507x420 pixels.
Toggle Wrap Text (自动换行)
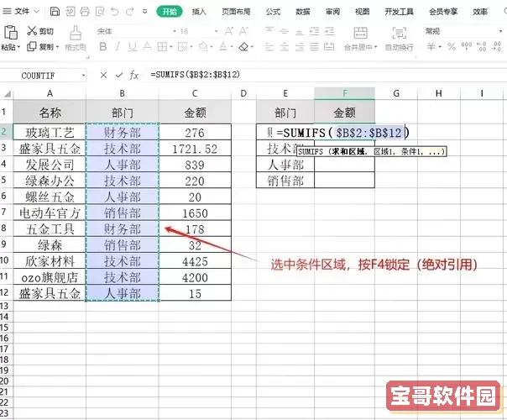pyautogui.click(x=399, y=38)
